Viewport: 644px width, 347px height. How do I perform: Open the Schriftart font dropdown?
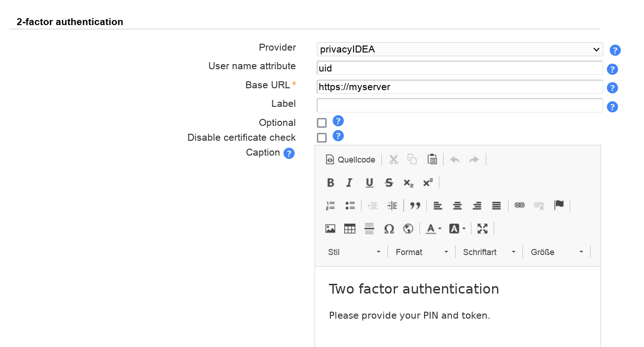[489, 252]
